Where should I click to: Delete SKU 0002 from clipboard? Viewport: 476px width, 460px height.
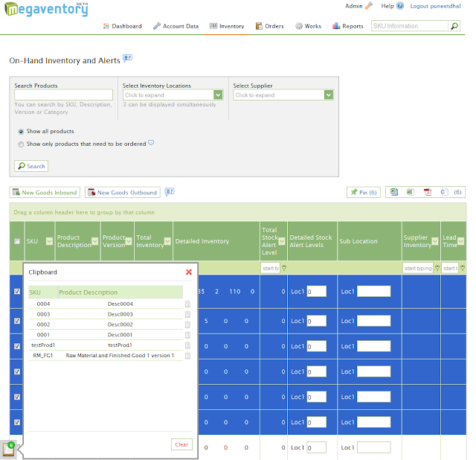click(x=187, y=325)
